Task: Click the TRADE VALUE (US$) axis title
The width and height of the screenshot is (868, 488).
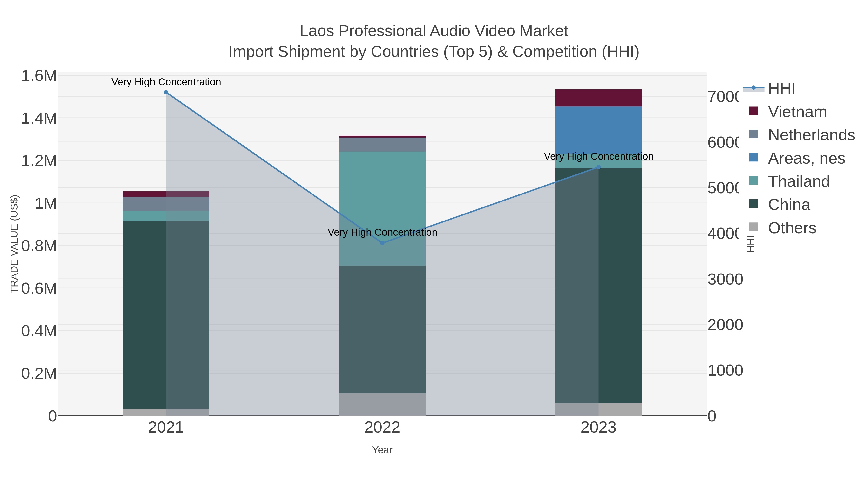Action: (14, 244)
